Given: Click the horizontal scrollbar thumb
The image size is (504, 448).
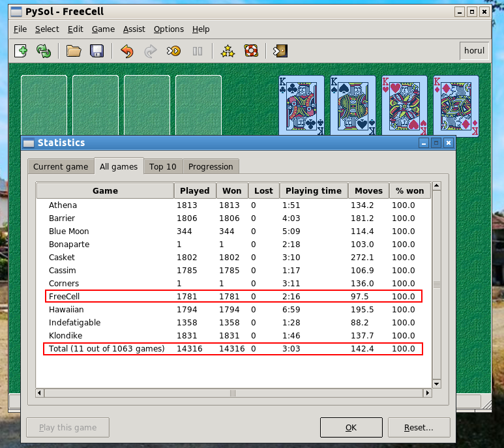Looking at the screenshot, I should [x=233, y=393].
